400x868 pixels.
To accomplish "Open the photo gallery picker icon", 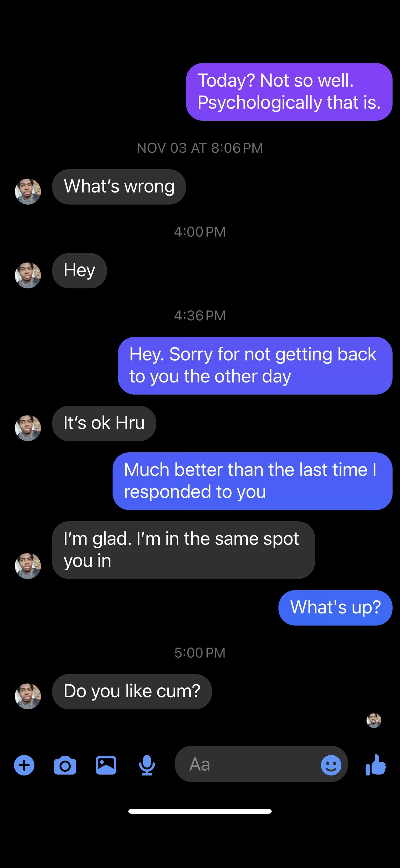I will [106, 765].
